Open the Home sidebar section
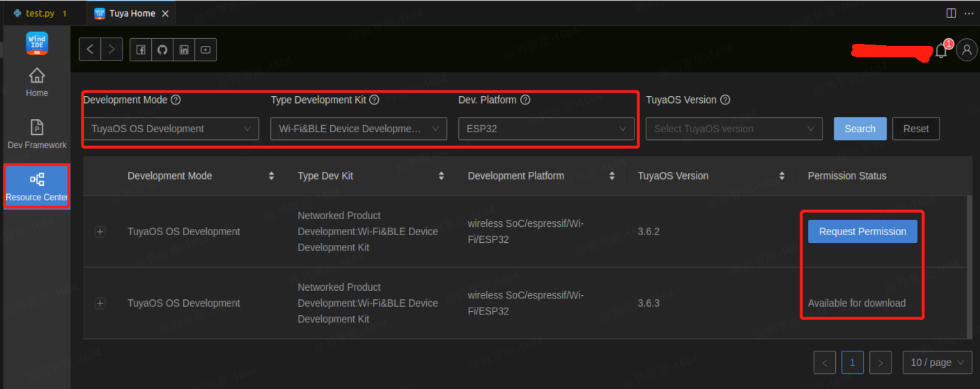 pos(37,83)
